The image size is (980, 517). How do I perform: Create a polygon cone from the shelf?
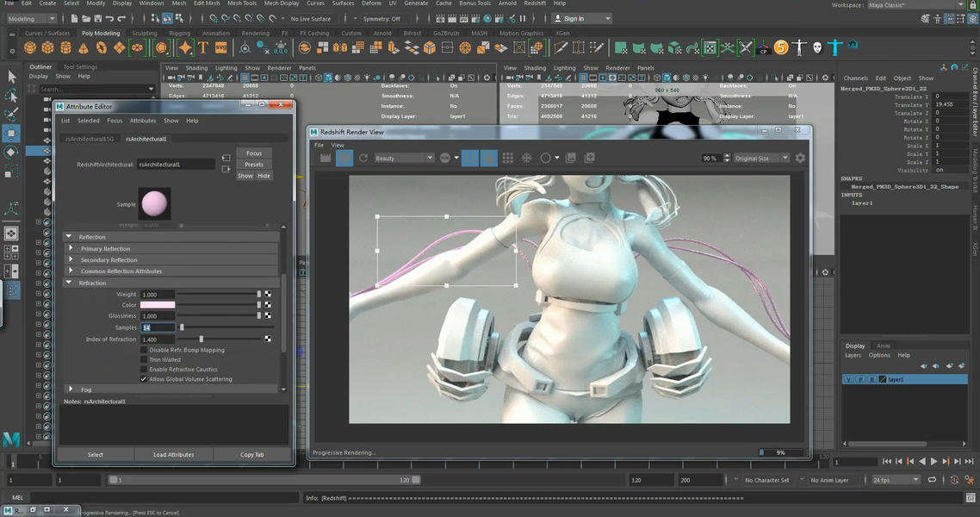(x=84, y=47)
